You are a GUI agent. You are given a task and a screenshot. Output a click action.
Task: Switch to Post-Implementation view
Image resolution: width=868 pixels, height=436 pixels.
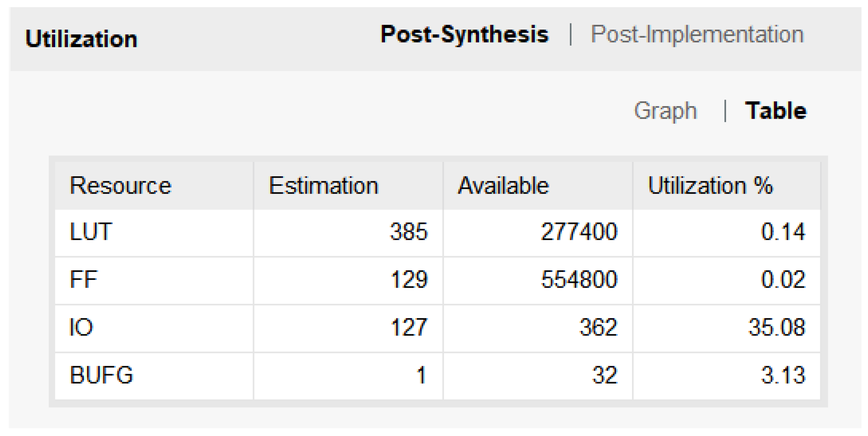(x=697, y=34)
